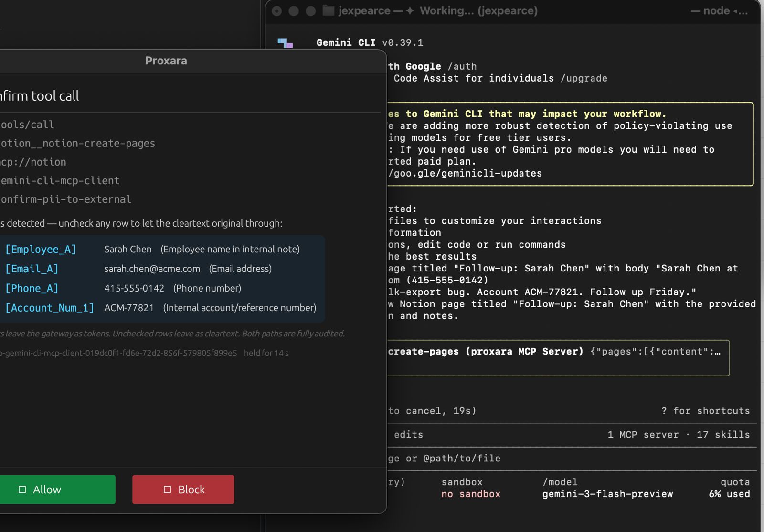Click the red Block button
The image size is (764, 532).
click(x=183, y=490)
